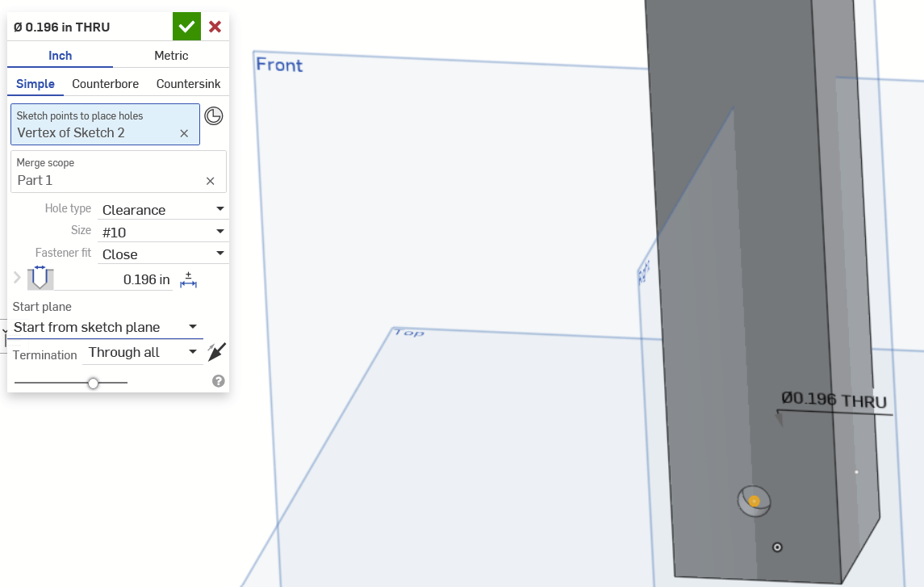This screenshot has height=587, width=924.
Task: Cancel the hole dialog with the red X
Action: (x=215, y=27)
